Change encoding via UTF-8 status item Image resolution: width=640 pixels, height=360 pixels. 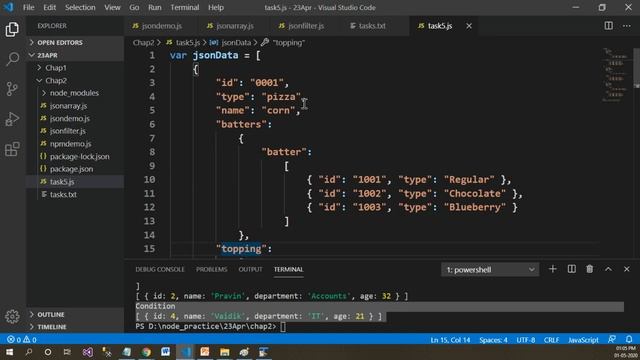tap(526, 340)
